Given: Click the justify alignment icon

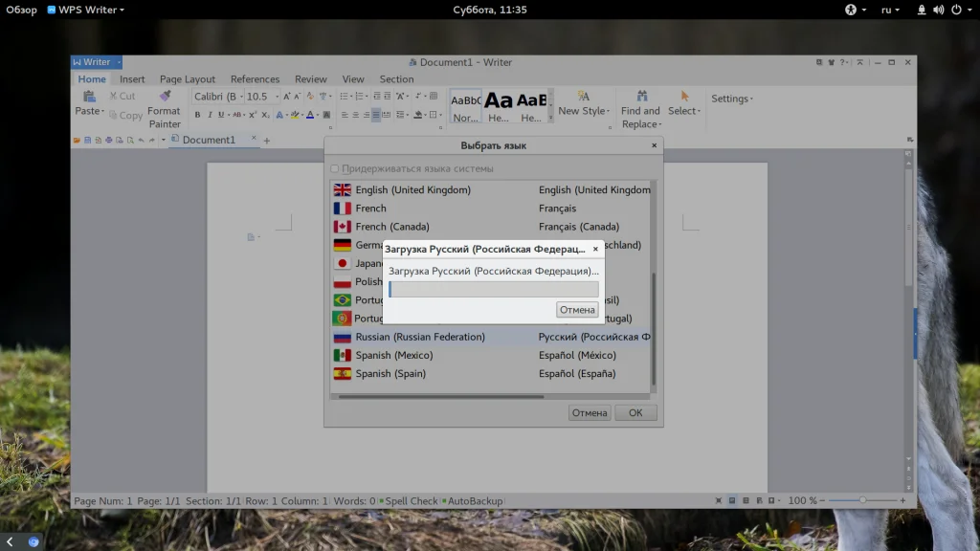Looking at the screenshot, I should 376,115.
